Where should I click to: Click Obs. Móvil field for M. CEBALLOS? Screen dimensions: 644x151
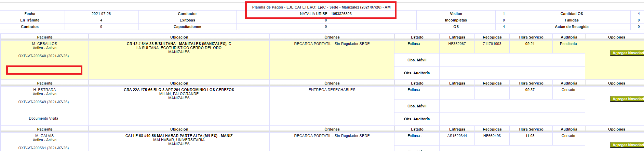512,60
